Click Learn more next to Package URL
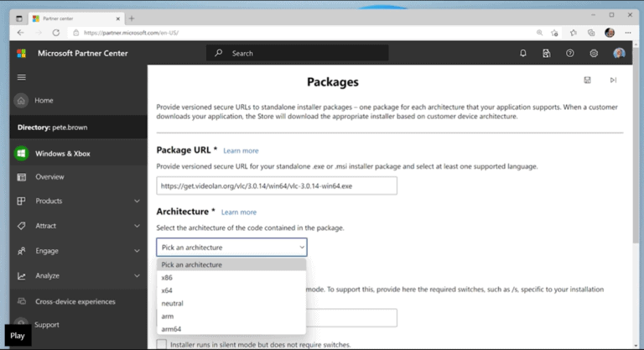Viewport: 644px width, 350px height. click(241, 150)
